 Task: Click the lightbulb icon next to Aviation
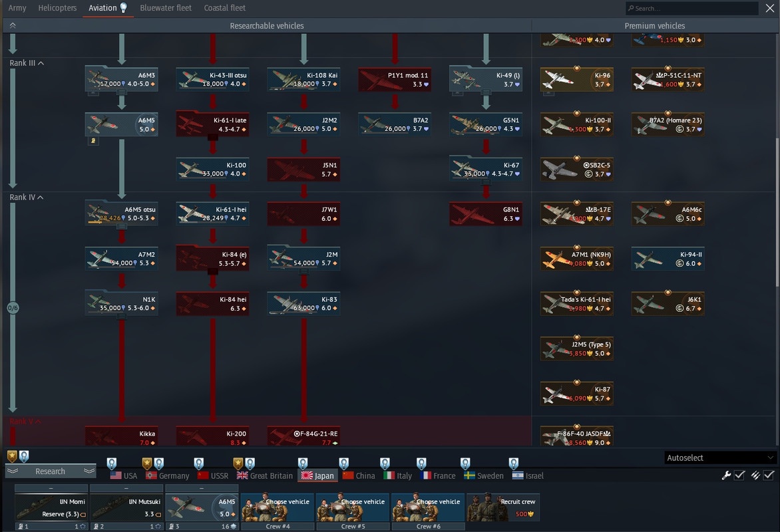pos(123,7)
